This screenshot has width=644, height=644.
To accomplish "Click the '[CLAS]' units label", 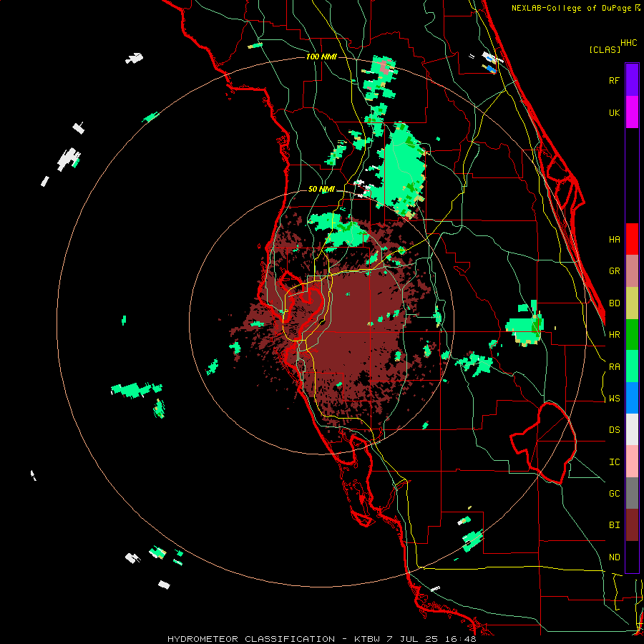I will [605, 50].
